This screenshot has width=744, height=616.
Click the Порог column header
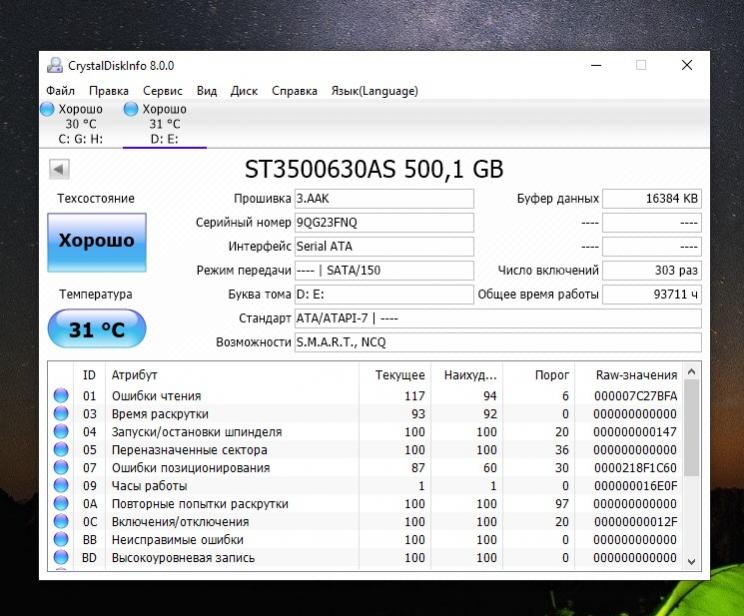(539, 374)
